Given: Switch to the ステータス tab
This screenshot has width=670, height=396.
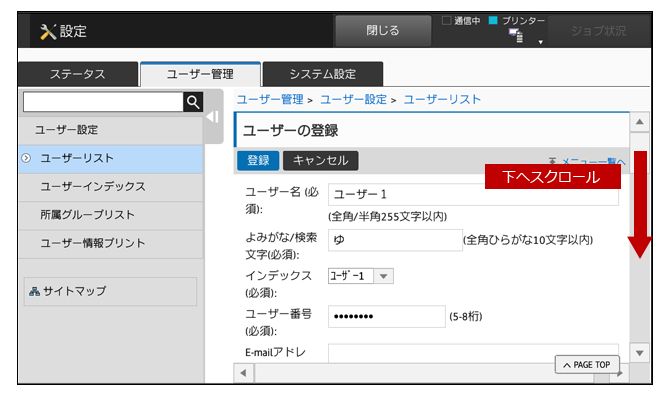Looking at the screenshot, I should click(x=78, y=74).
